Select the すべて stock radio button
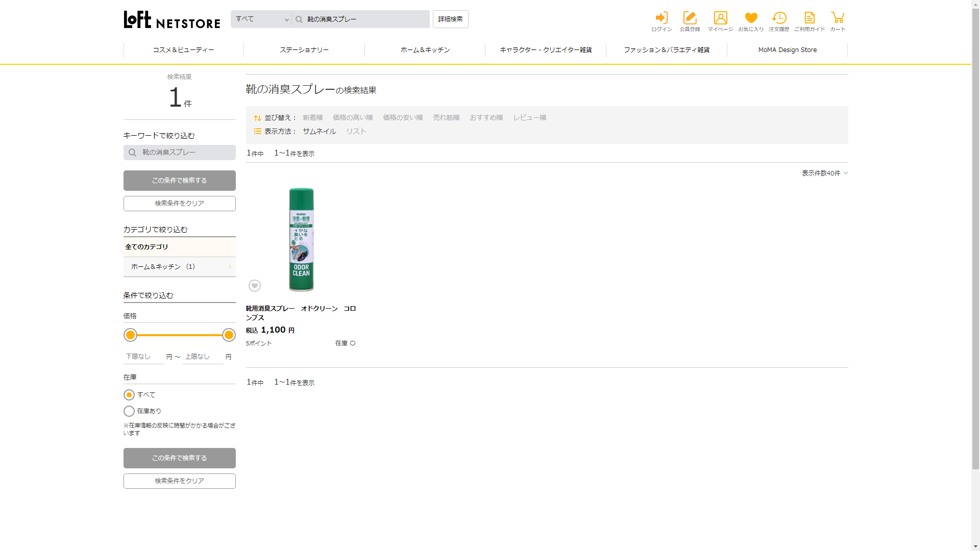This screenshot has height=551, width=980. [x=129, y=395]
